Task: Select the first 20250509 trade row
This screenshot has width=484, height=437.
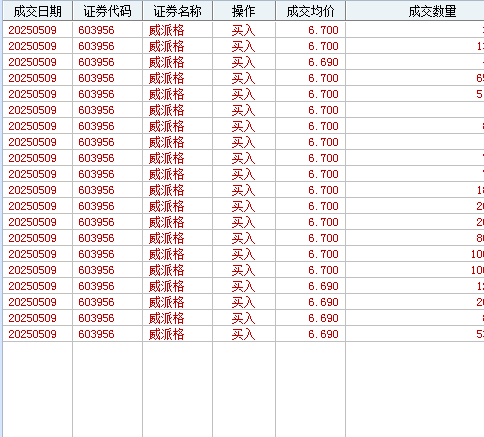Action: [243, 30]
